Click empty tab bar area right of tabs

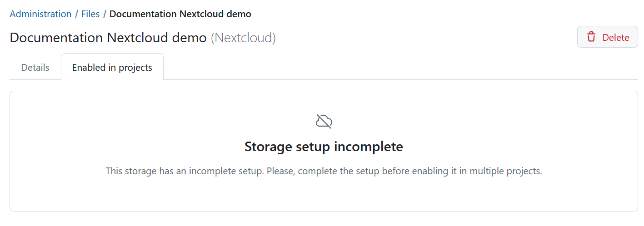386,68
